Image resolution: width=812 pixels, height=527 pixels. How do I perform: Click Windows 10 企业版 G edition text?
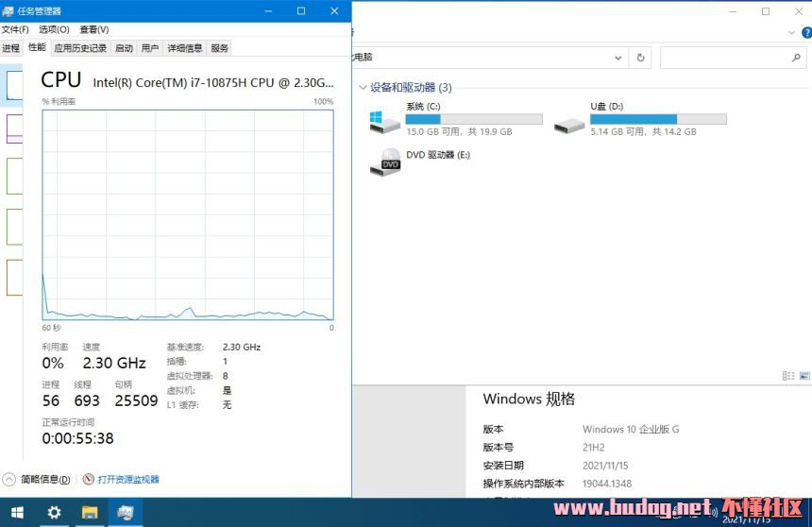click(631, 429)
